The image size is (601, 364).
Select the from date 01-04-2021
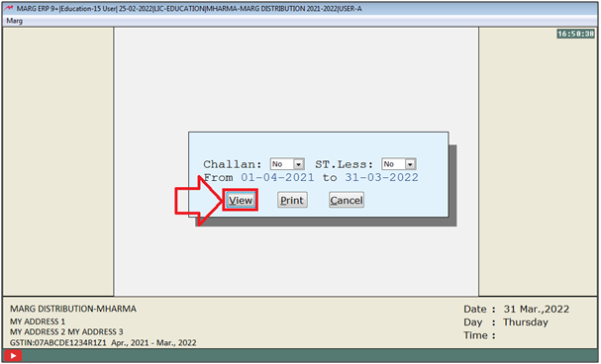tap(277, 178)
